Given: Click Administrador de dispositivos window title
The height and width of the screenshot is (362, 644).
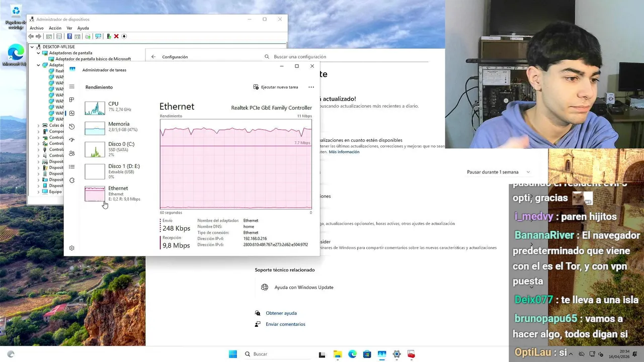Looking at the screenshot, I should point(63,19).
